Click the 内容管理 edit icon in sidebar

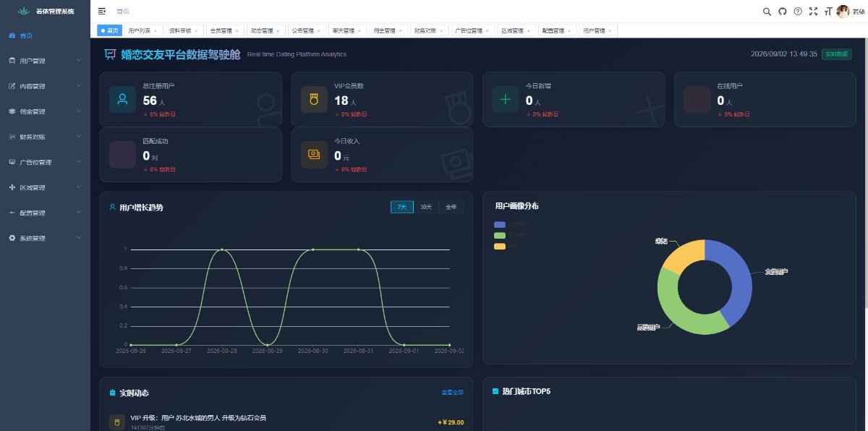click(12, 86)
